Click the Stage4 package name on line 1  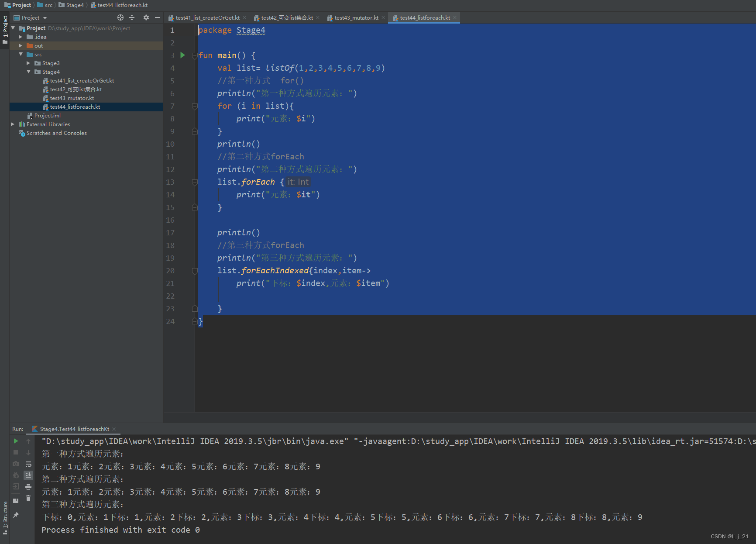[x=251, y=30]
